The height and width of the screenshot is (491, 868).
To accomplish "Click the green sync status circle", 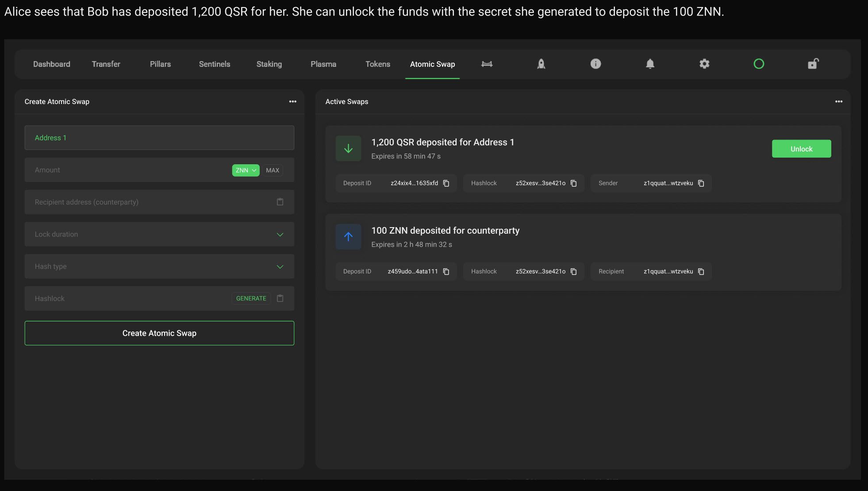I will (x=759, y=64).
